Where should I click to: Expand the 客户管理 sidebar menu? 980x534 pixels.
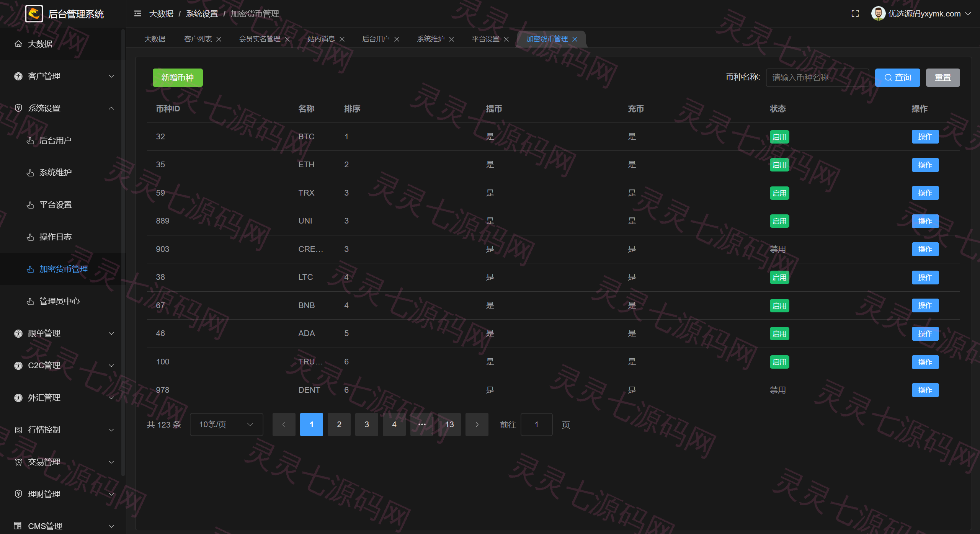point(61,76)
